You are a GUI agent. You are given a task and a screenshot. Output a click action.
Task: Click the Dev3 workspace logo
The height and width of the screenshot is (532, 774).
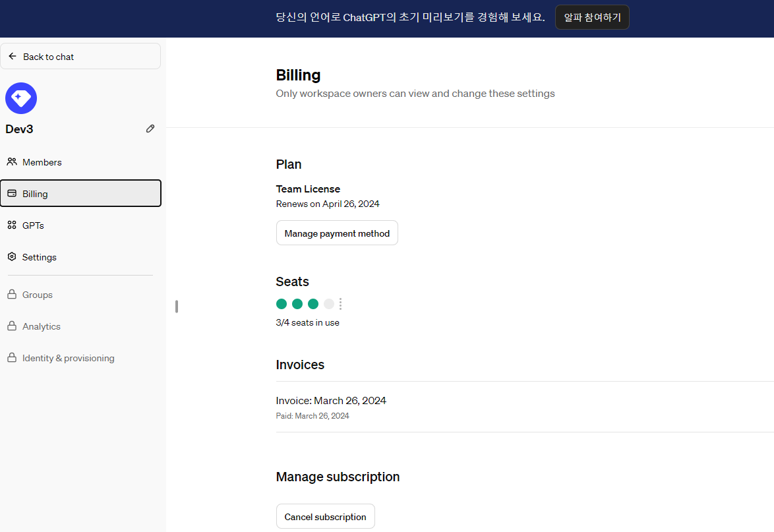[20, 98]
